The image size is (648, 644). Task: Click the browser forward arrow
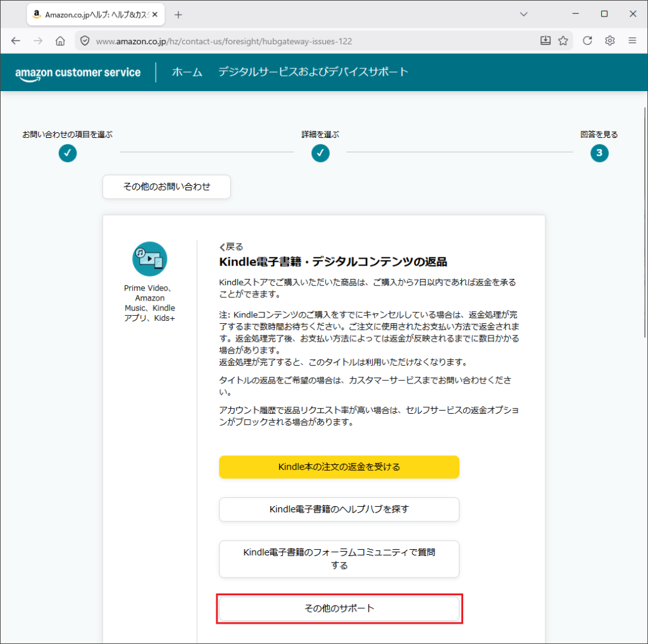click(x=38, y=40)
